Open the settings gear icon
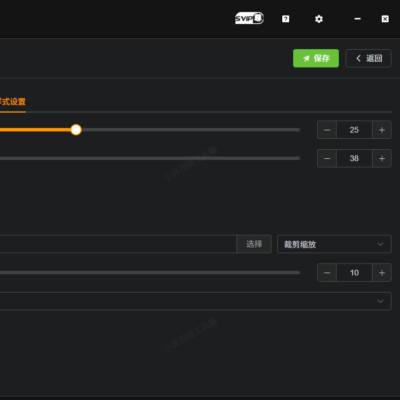This screenshot has height=400, width=400. pyautogui.click(x=319, y=19)
